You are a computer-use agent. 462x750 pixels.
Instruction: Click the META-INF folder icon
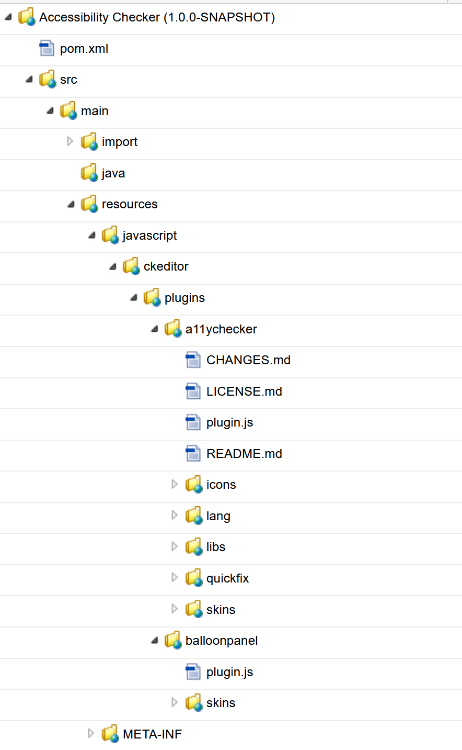[110, 733]
